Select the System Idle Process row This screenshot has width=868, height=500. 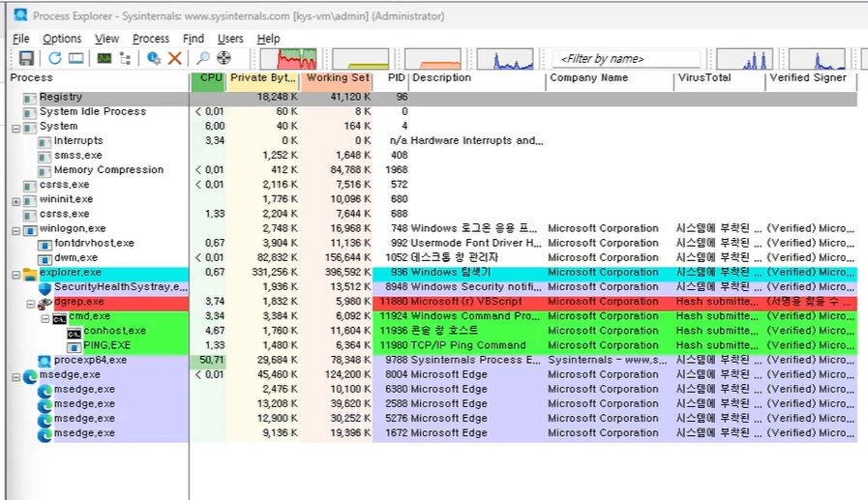[x=432, y=111]
